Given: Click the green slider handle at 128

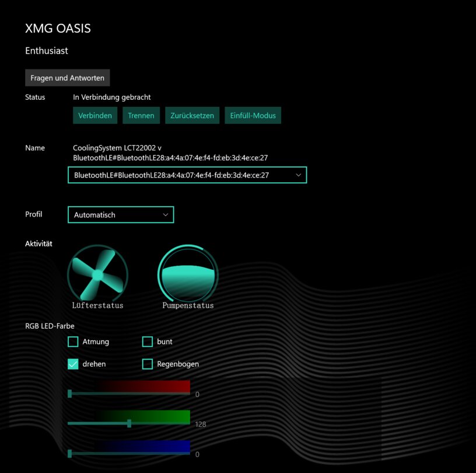Looking at the screenshot, I should 129,423.
